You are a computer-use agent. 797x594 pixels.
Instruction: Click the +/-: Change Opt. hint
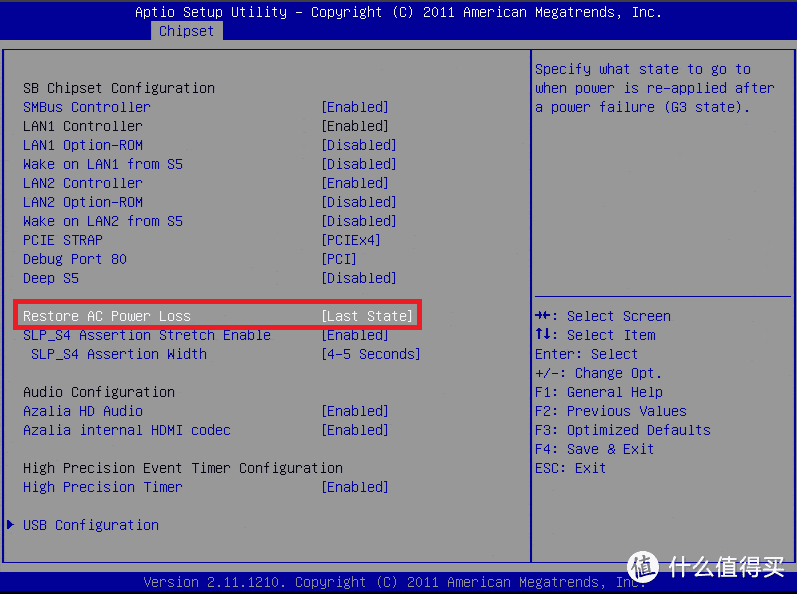click(598, 373)
